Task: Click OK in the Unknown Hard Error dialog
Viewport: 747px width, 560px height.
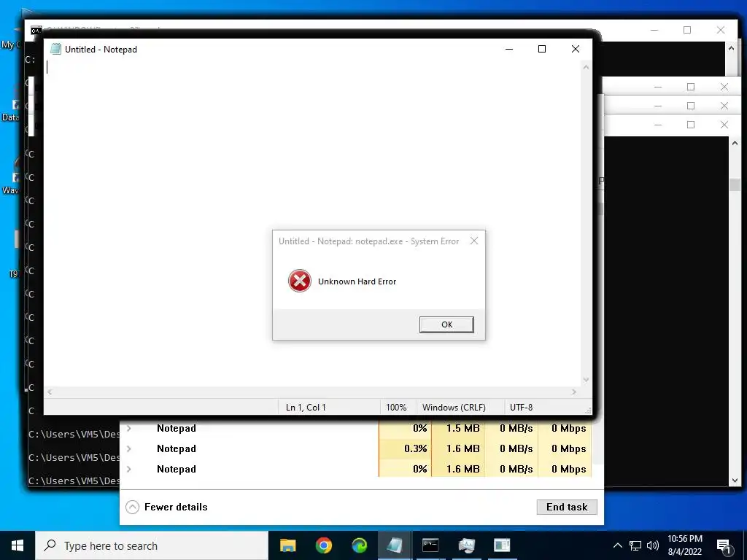Action: point(446,324)
